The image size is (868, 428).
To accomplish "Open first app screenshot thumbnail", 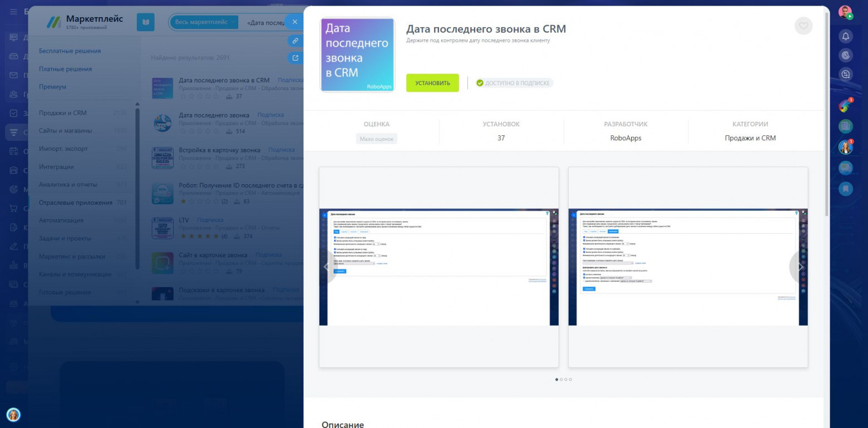I will click(439, 267).
